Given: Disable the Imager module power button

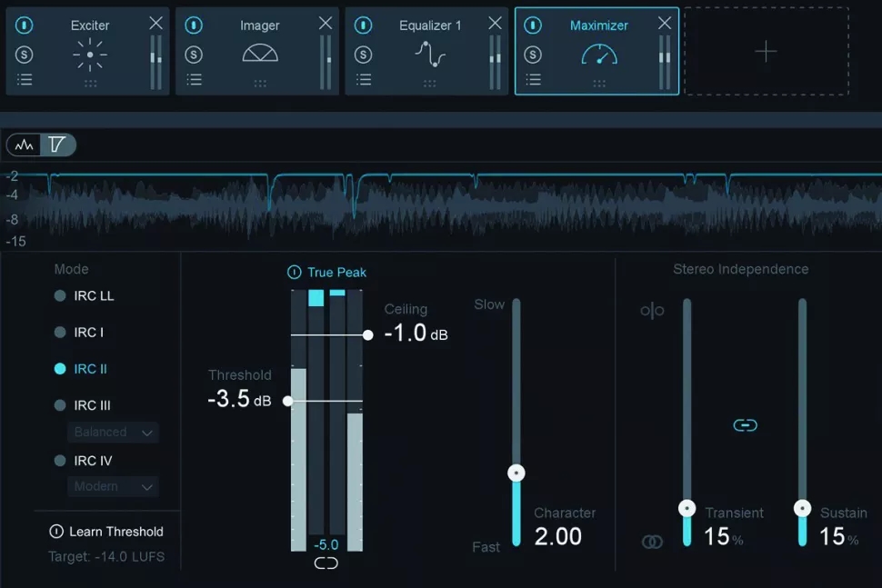Looking at the screenshot, I should pos(194,25).
